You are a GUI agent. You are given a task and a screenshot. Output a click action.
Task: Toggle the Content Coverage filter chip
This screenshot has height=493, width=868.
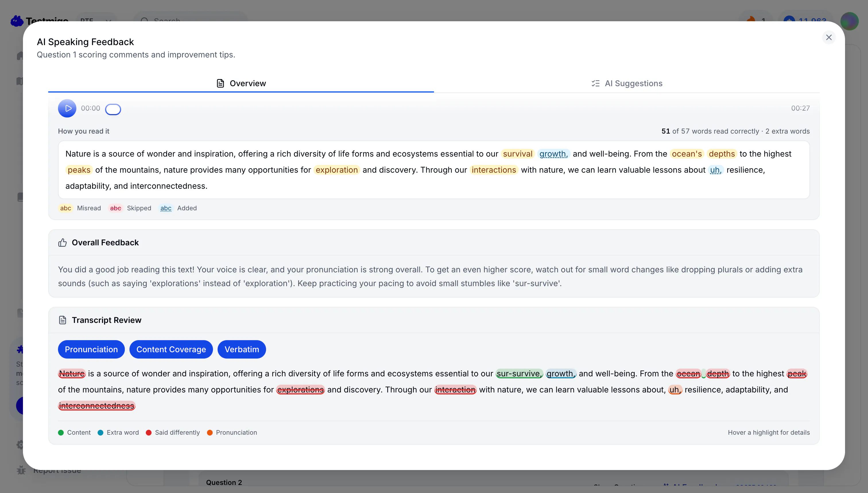click(171, 349)
